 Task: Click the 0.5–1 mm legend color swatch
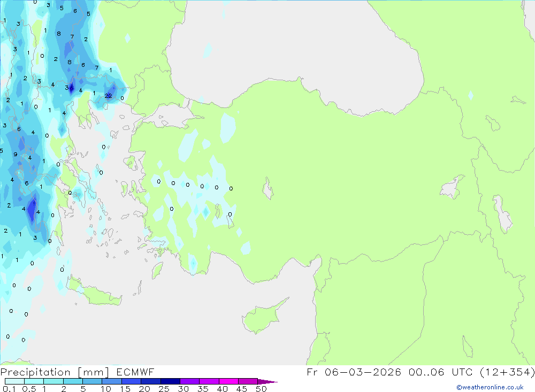coord(34,381)
